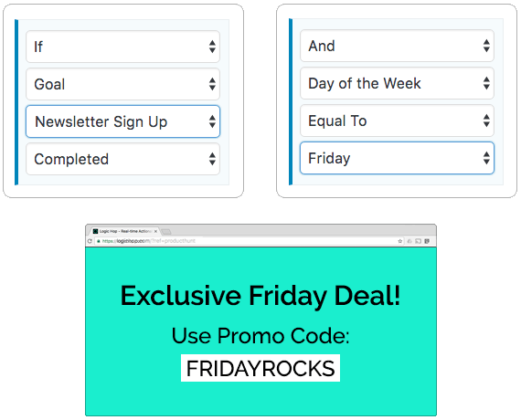Image resolution: width=521 pixels, height=420 pixels.
Task: Open the And operator dropdown
Action: (397, 46)
